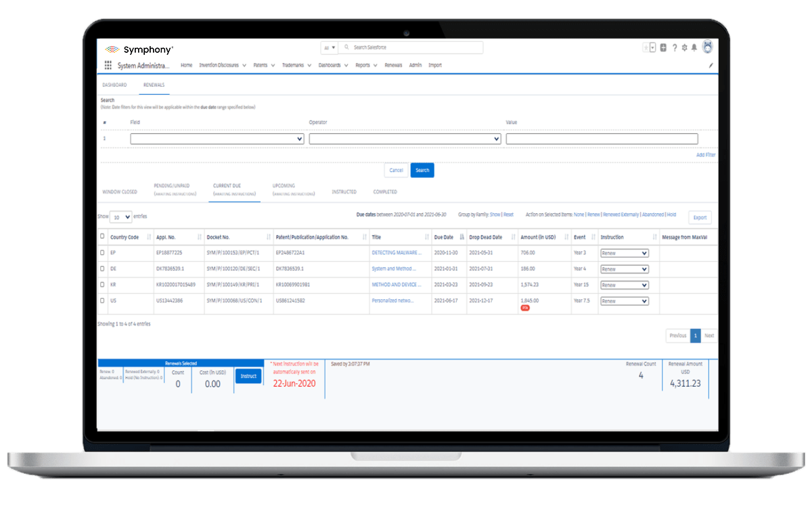Sort by Title column arrows
This screenshot has height=505, width=812.
click(427, 238)
